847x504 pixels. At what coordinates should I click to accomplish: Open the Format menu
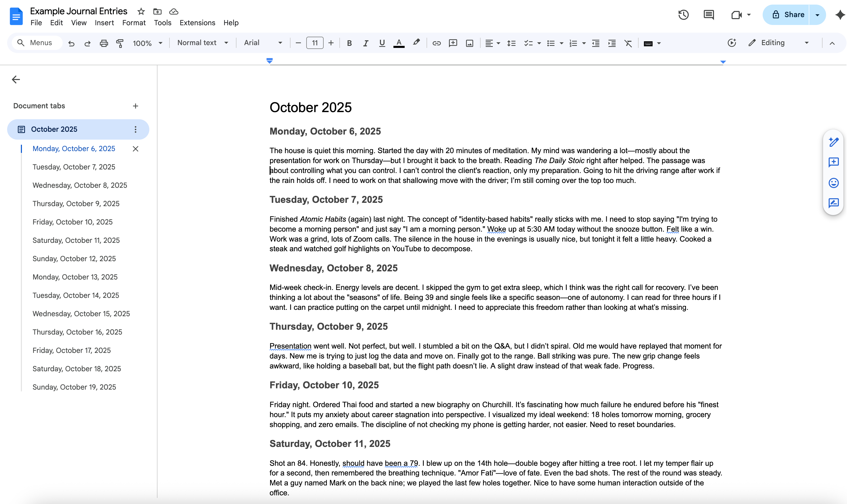click(x=134, y=23)
